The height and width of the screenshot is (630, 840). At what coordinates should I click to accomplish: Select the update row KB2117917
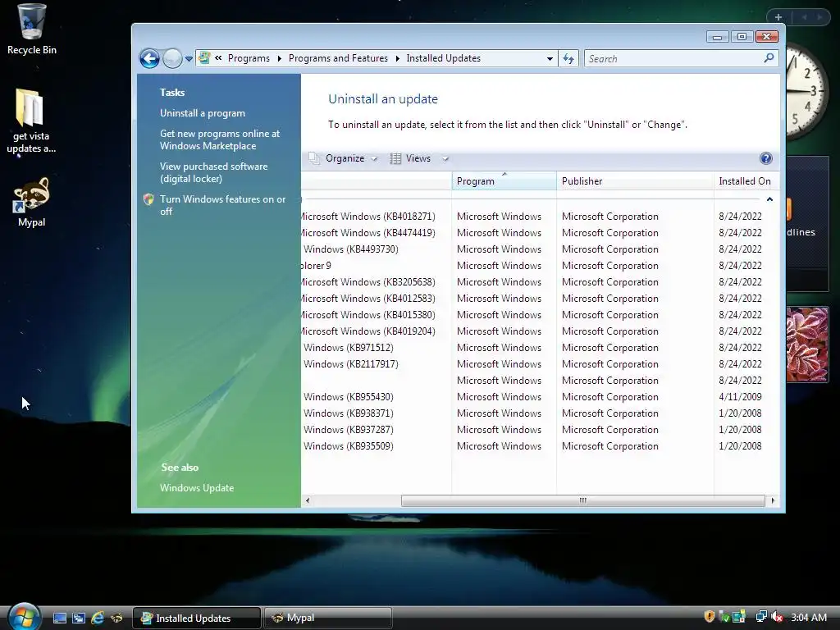click(539, 364)
